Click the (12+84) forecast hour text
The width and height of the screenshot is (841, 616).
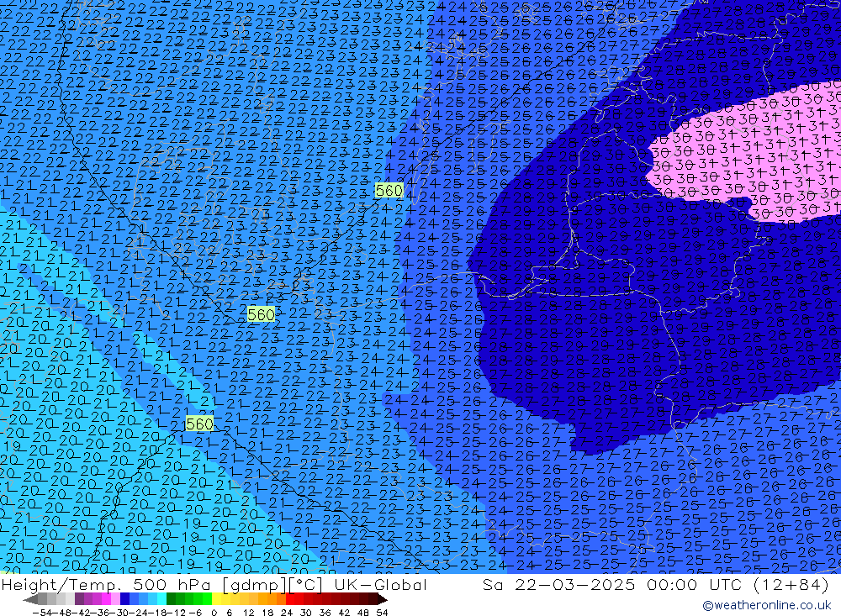(x=791, y=584)
